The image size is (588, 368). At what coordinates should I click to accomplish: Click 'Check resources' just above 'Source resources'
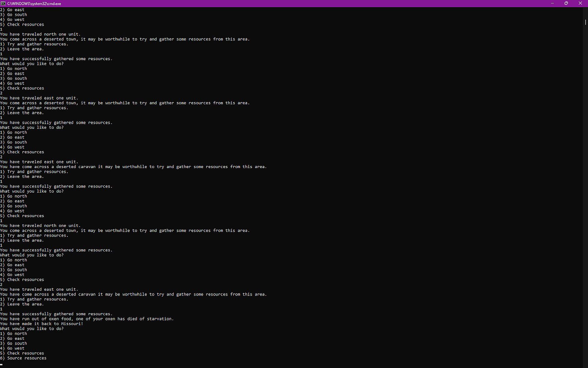26,353
